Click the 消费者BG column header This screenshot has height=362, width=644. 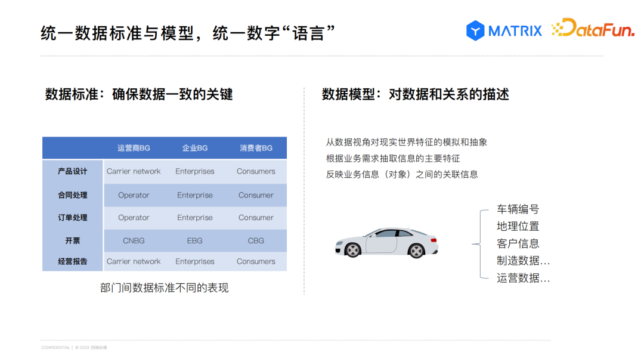(256, 148)
